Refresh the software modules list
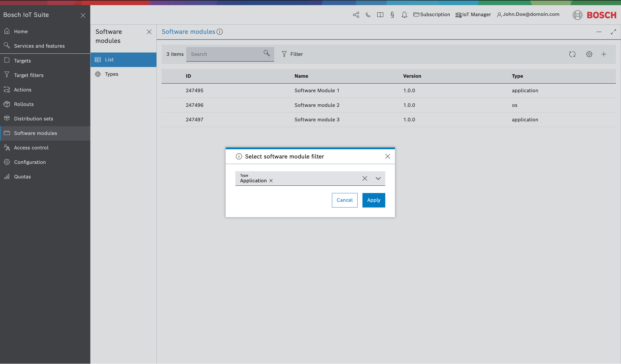This screenshot has width=621, height=364. tap(572, 54)
